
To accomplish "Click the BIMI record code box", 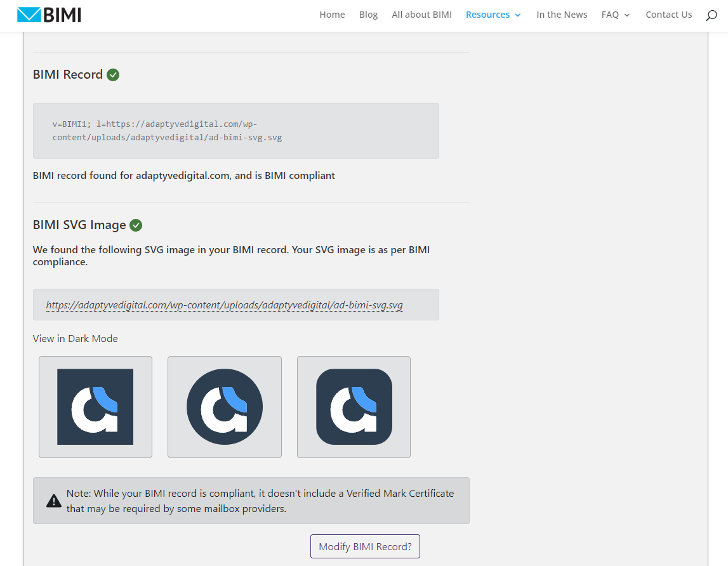I will pos(235,131).
